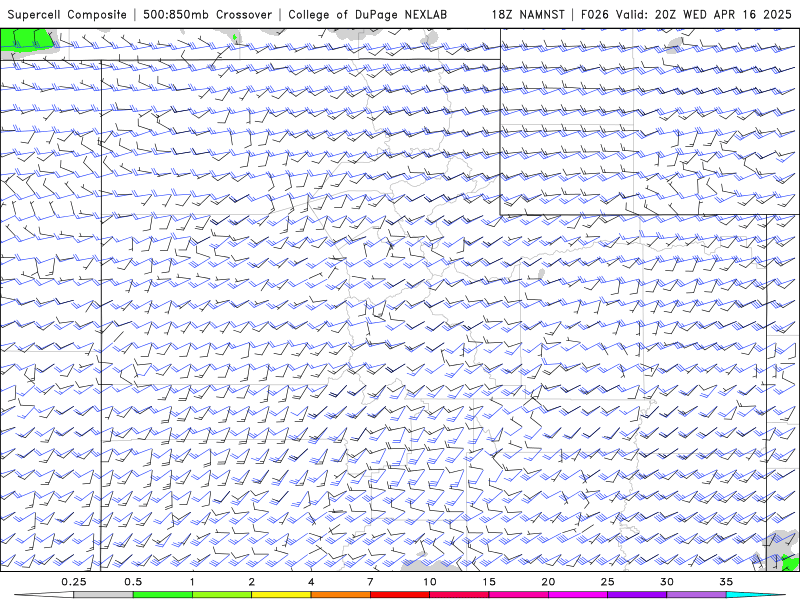Select the gray 0.25–0.5 legend segment
This screenshot has height=600, width=800.
pyautogui.click(x=103, y=595)
